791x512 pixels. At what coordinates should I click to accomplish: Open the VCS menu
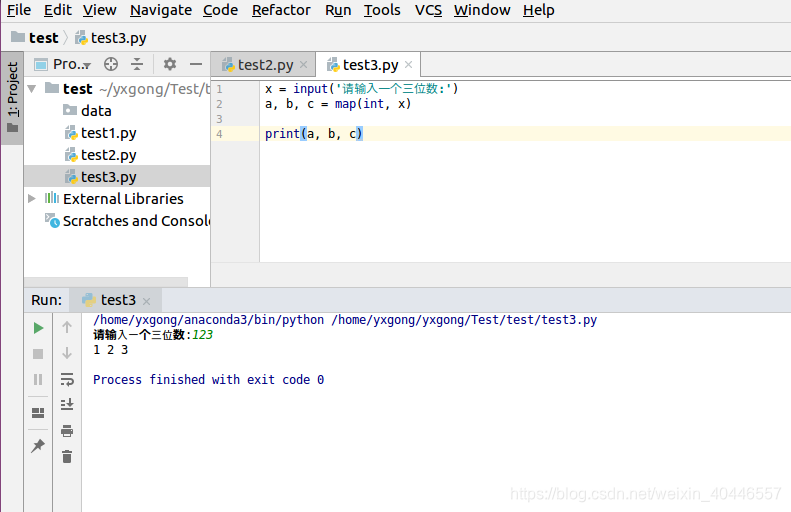428,10
